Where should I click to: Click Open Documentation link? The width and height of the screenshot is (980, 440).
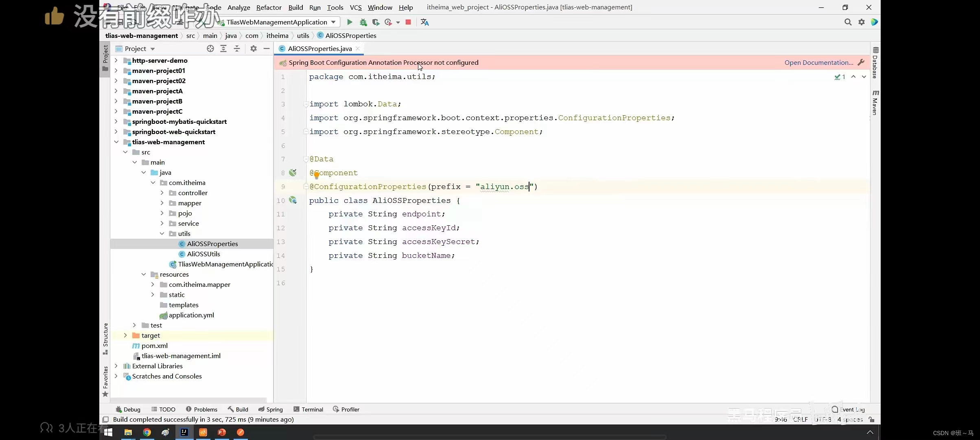(x=818, y=63)
